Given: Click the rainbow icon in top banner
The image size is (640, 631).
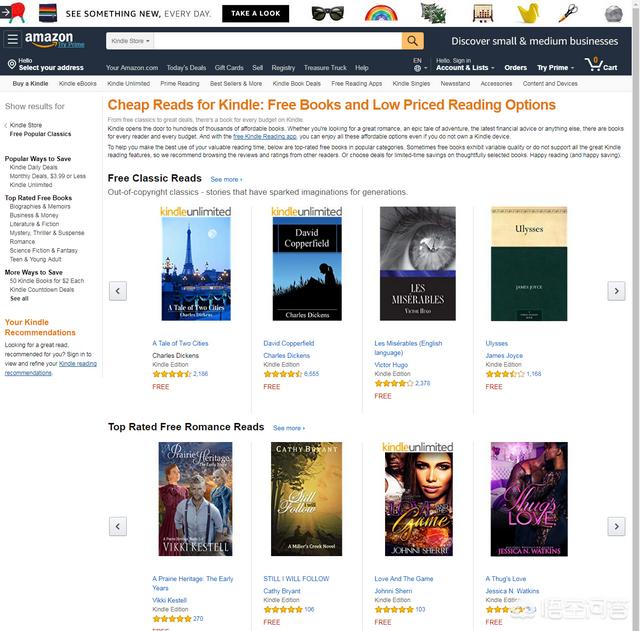Looking at the screenshot, I should (381, 13).
